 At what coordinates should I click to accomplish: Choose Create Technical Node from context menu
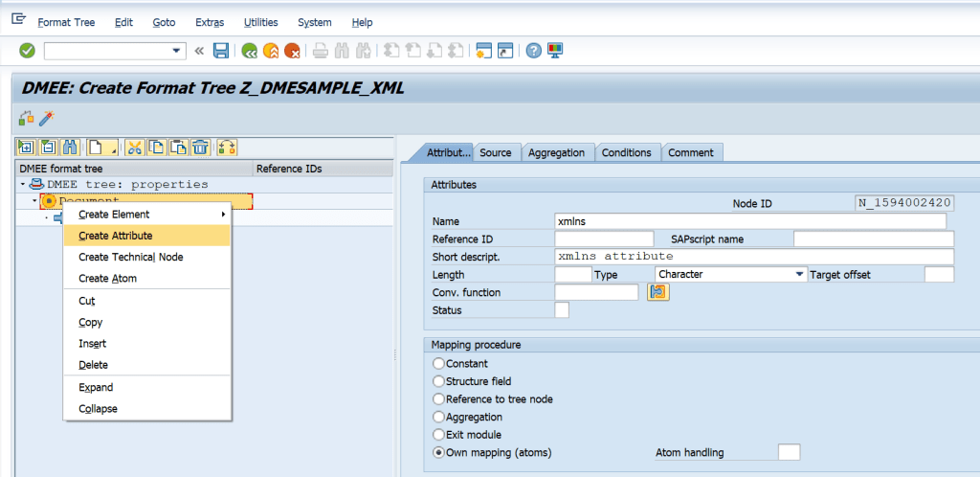click(x=147, y=257)
